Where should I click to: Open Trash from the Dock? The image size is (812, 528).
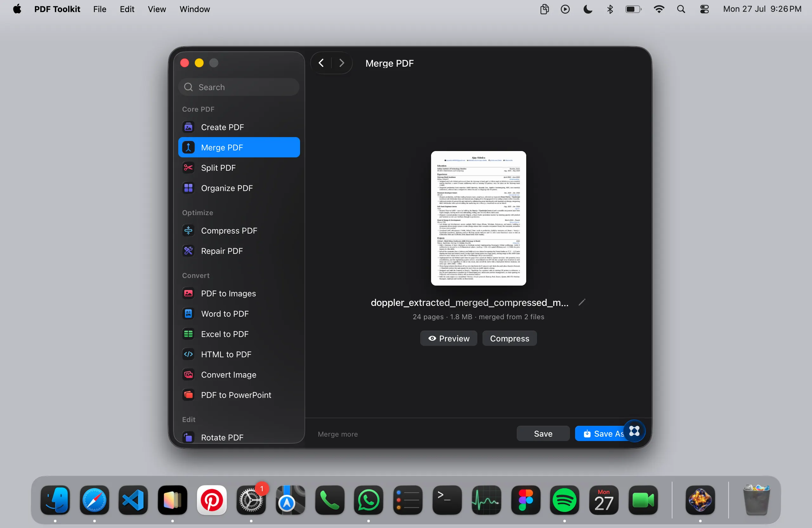(756, 500)
